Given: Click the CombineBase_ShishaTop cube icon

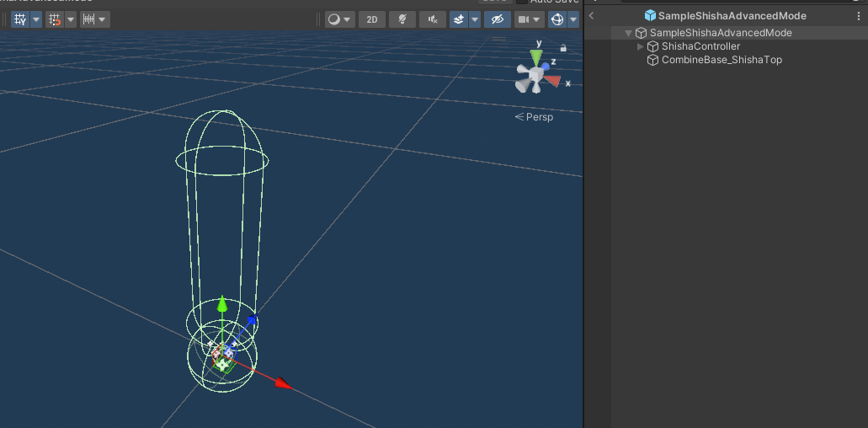Looking at the screenshot, I should pyautogui.click(x=653, y=60).
